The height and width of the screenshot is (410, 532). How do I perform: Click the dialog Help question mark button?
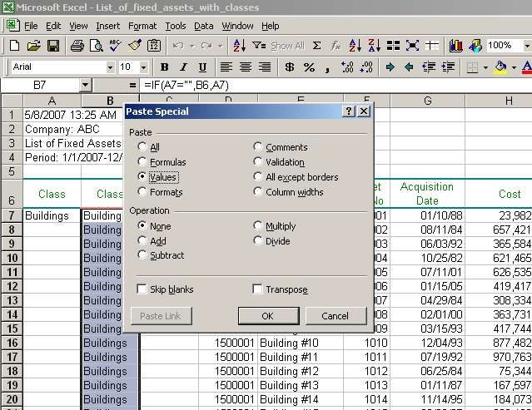coord(349,111)
